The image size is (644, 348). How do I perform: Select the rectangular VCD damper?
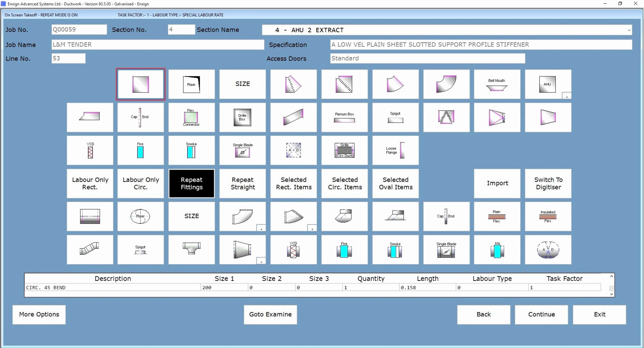[90, 150]
